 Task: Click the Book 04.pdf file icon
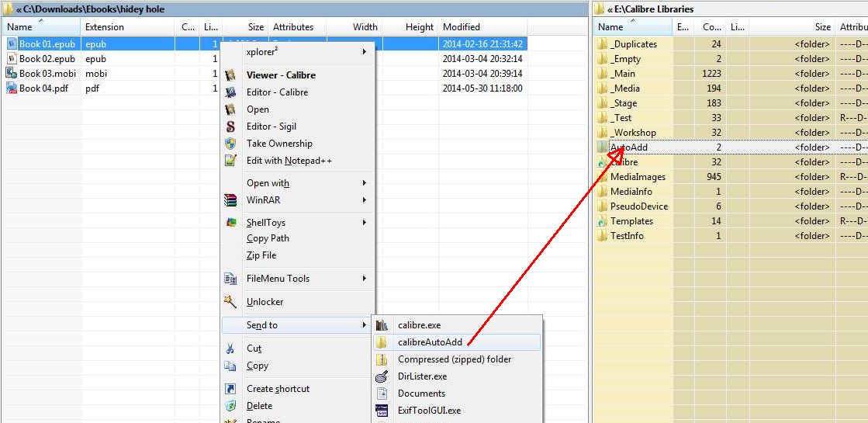pos(12,88)
